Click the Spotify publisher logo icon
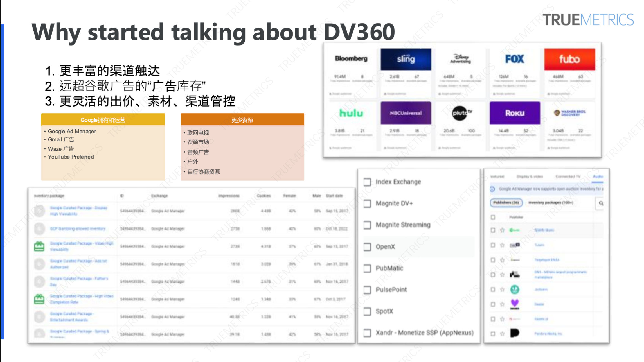This screenshot has height=362, width=644. pos(514,230)
